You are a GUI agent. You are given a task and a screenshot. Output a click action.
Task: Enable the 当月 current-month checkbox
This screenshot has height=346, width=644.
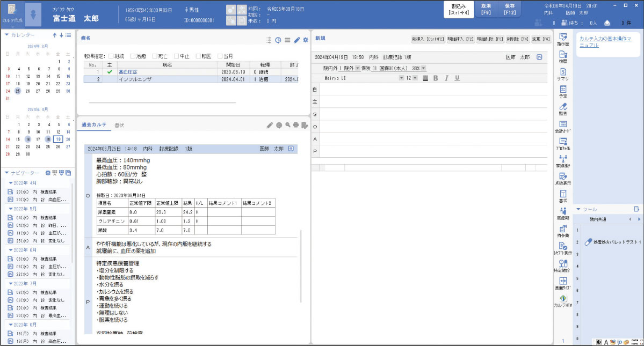click(x=220, y=56)
